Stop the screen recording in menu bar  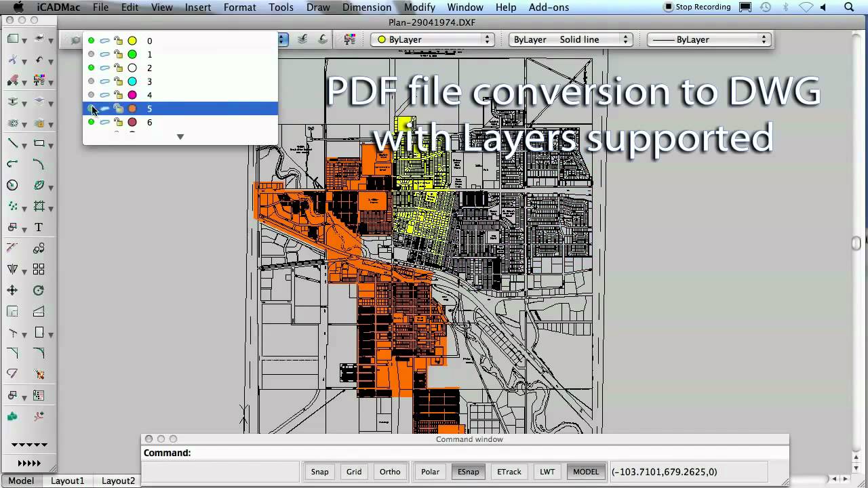(697, 7)
